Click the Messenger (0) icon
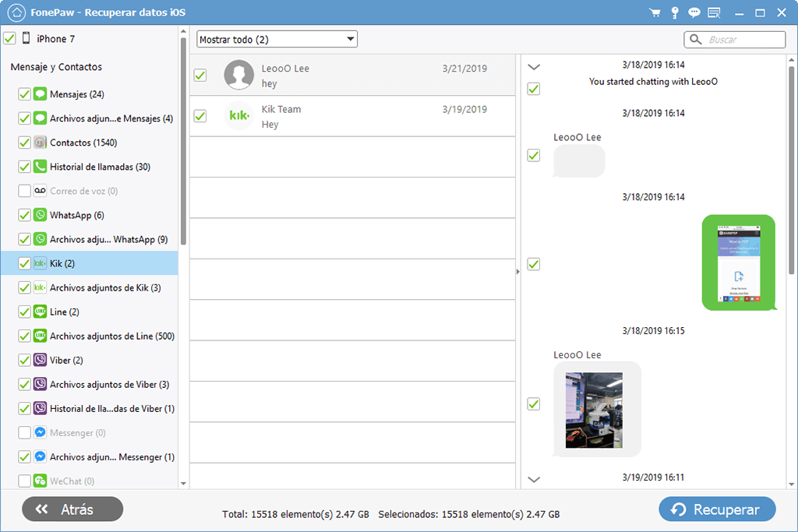 pyautogui.click(x=41, y=432)
